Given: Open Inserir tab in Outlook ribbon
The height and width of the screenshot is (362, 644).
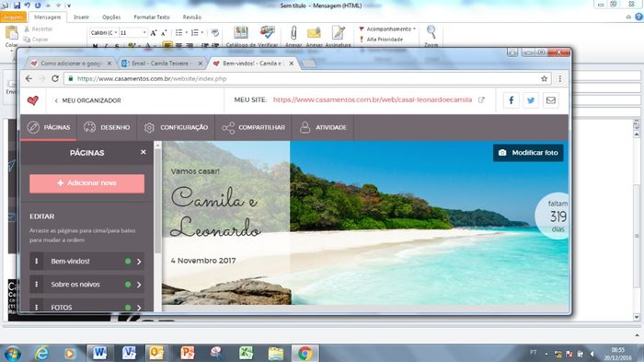Looking at the screenshot, I should pyautogui.click(x=81, y=18).
